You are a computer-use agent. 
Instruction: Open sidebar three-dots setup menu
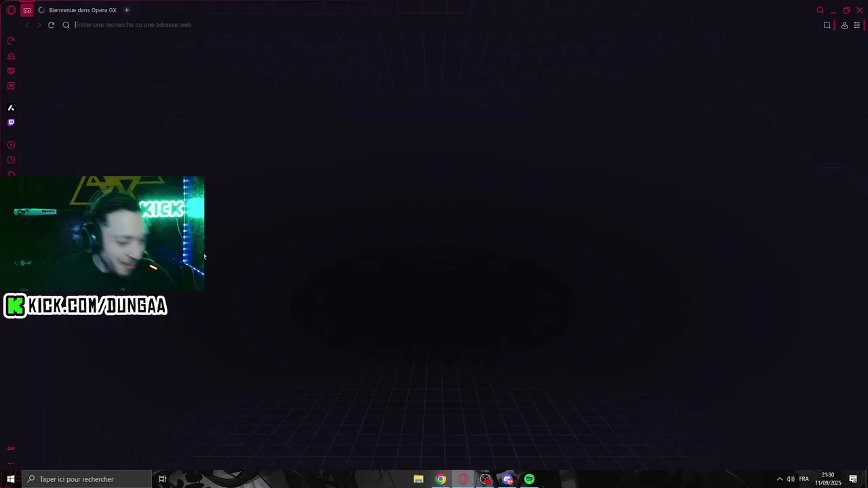click(x=11, y=464)
